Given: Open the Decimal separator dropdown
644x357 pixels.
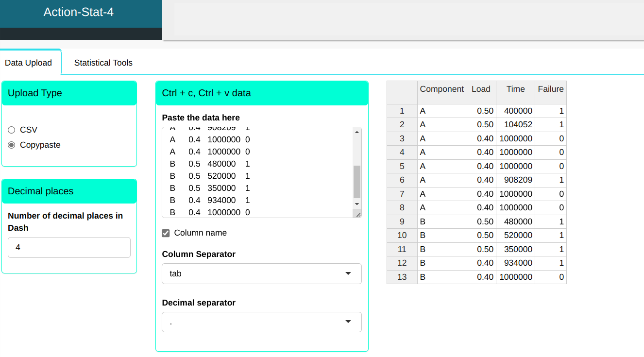Looking at the screenshot, I should (261, 322).
